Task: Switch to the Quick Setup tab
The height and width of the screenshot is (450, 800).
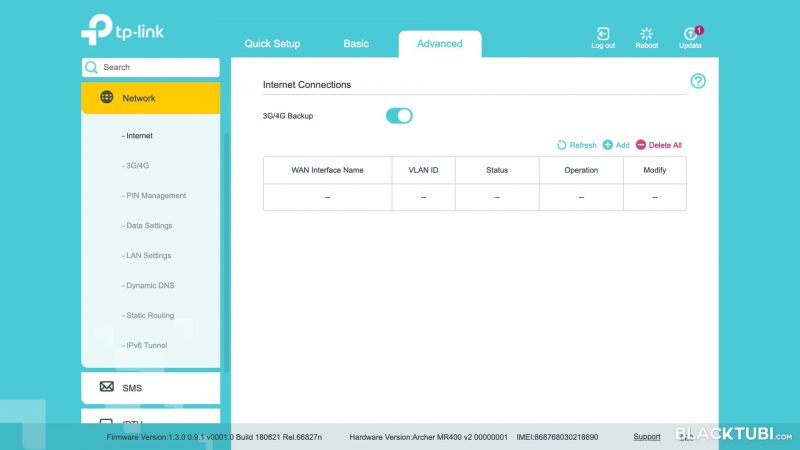Action: 272,44
